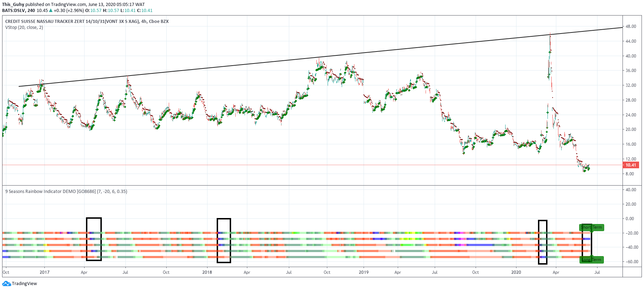644x290 pixels.
Task: Click the +0.30 (+2.96%) change value
Action: (x=69, y=11)
